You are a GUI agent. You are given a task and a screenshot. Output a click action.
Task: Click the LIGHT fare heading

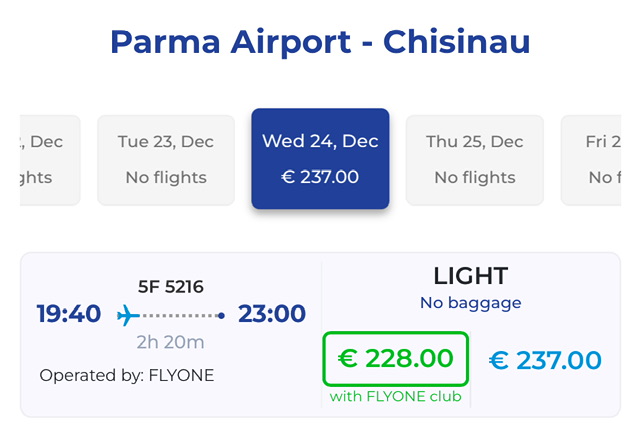tap(470, 276)
